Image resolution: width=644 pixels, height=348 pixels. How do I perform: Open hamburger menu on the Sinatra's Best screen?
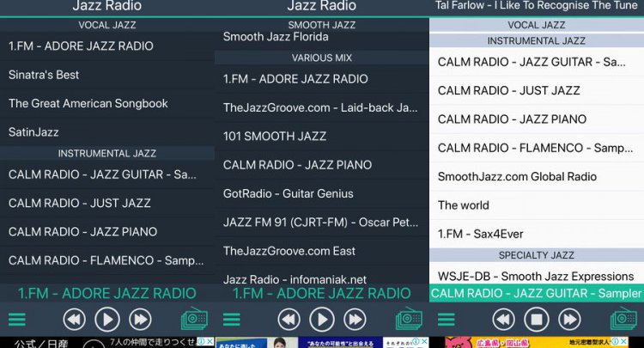click(17, 320)
